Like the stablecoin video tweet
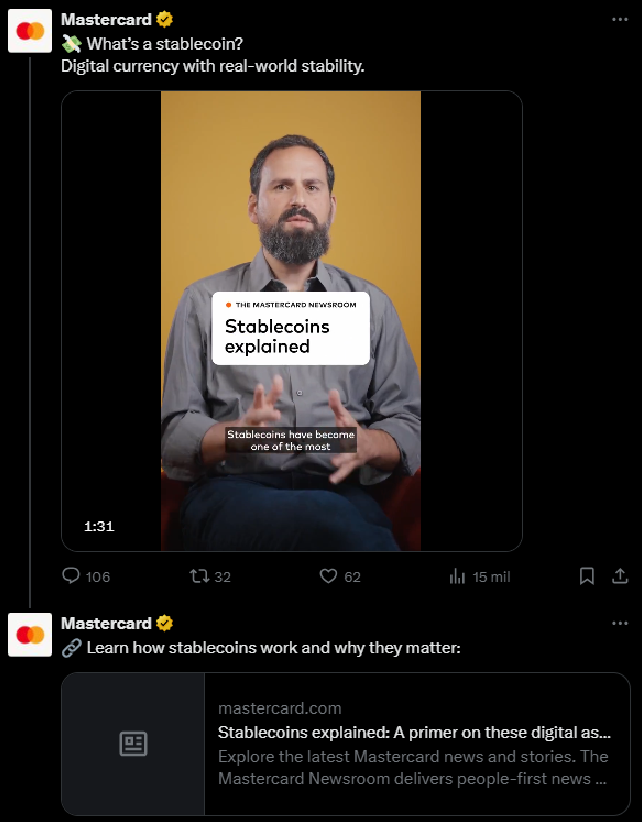This screenshot has width=642, height=822. 327,576
